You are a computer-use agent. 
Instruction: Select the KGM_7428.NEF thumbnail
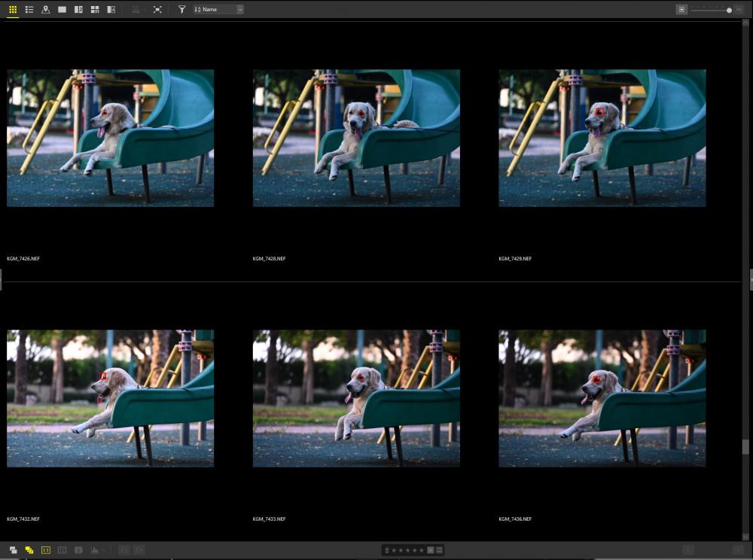click(356, 138)
